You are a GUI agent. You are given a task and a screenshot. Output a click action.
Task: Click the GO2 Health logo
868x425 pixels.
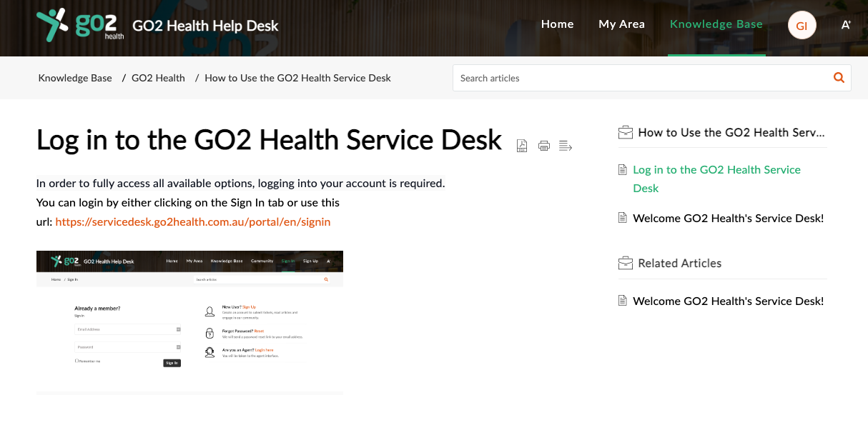click(79, 26)
